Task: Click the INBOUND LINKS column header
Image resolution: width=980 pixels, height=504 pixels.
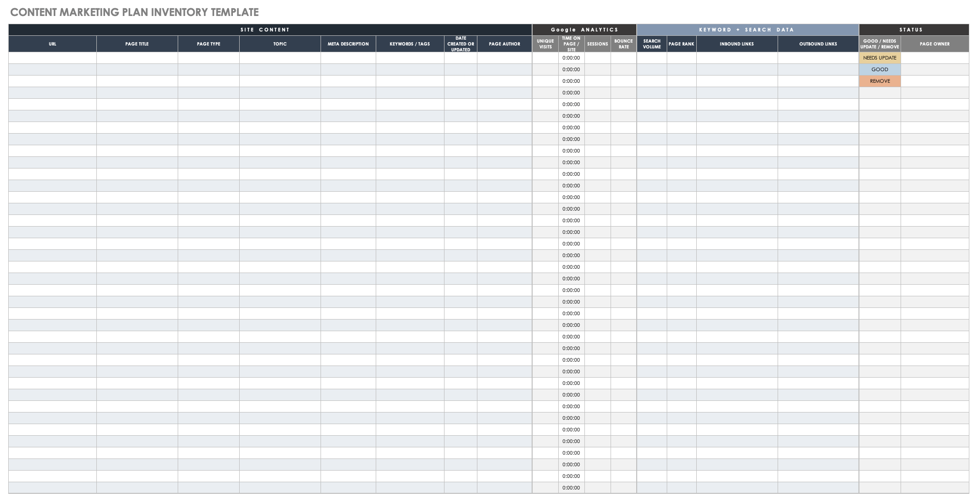Action: point(736,44)
